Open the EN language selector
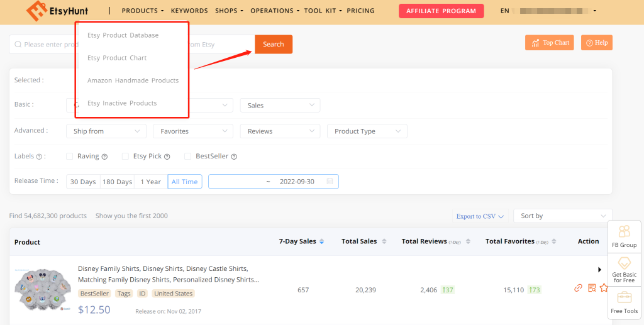The width and height of the screenshot is (644, 325). (505, 11)
